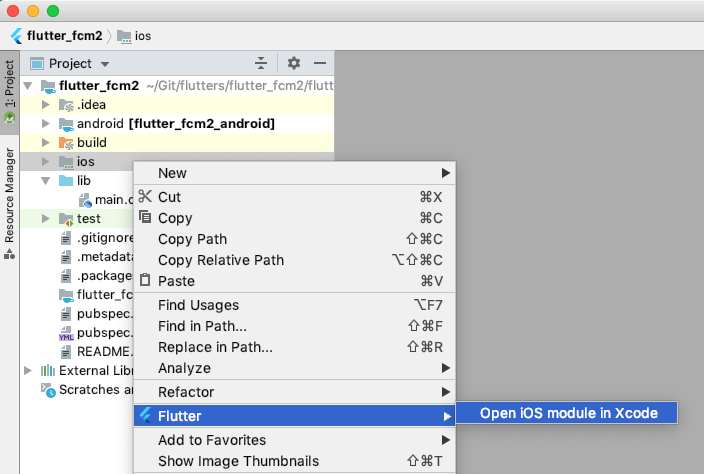Click flutter_fcm2 breadcrumb label
The height and width of the screenshot is (474, 704).
65,36
